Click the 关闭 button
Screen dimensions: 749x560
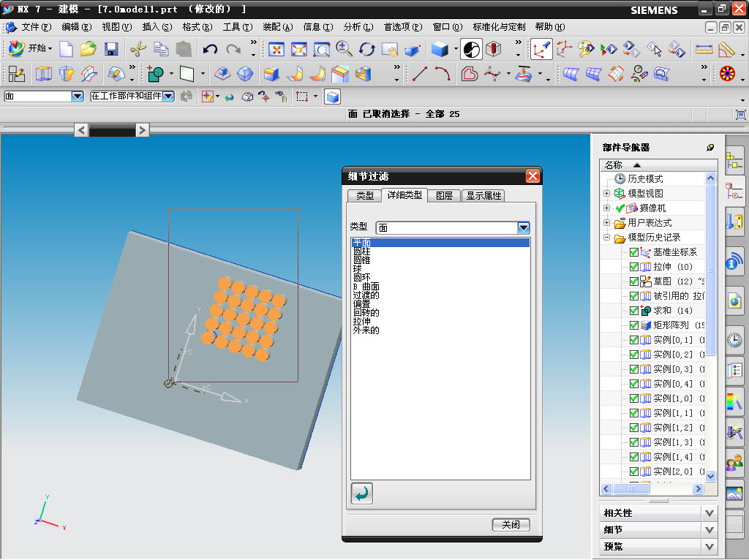[x=511, y=525]
